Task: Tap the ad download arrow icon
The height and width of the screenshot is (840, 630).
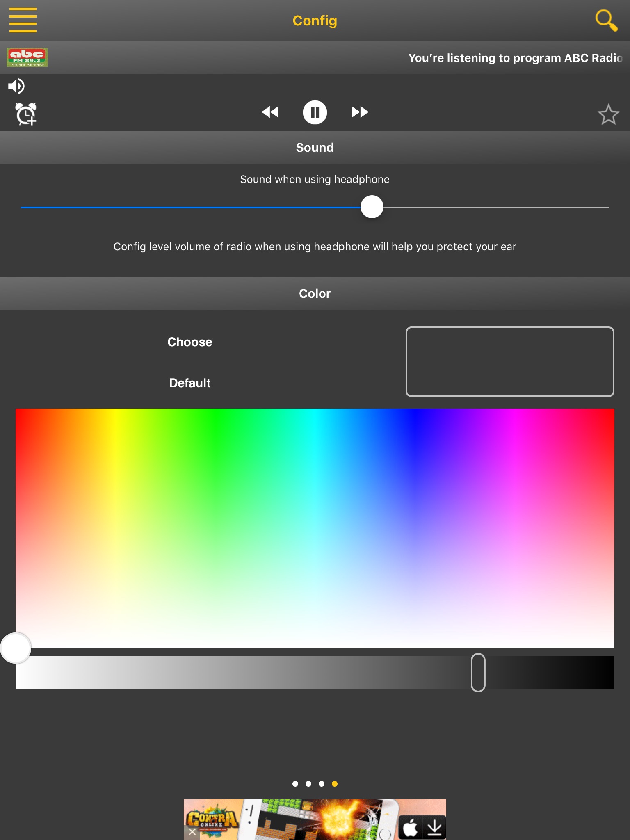Action: point(434,828)
